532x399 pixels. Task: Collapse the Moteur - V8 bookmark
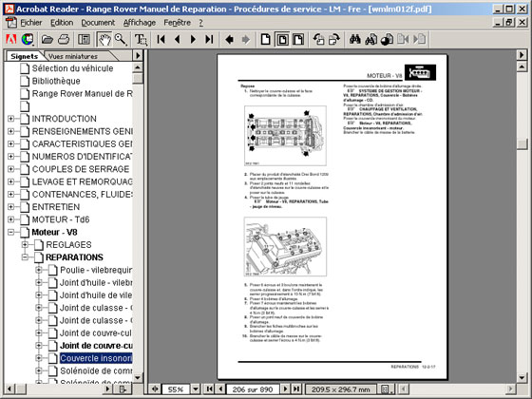coord(10,232)
